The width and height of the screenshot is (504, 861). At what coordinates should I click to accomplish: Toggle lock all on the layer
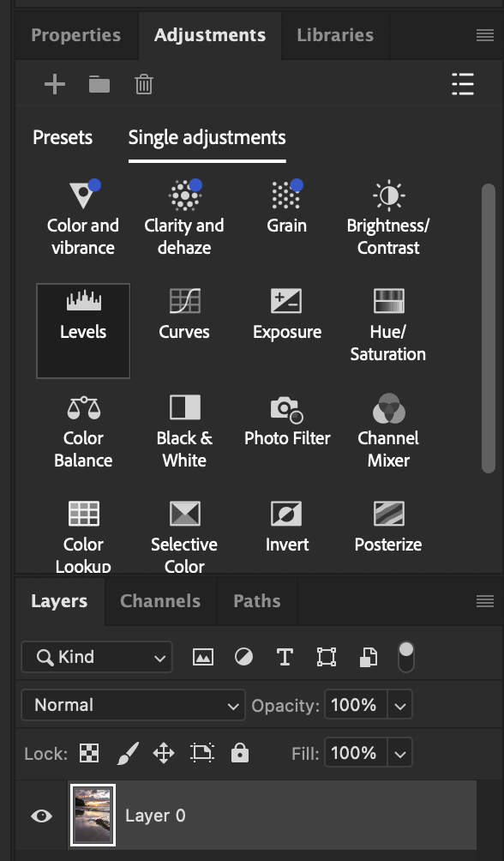click(x=240, y=753)
